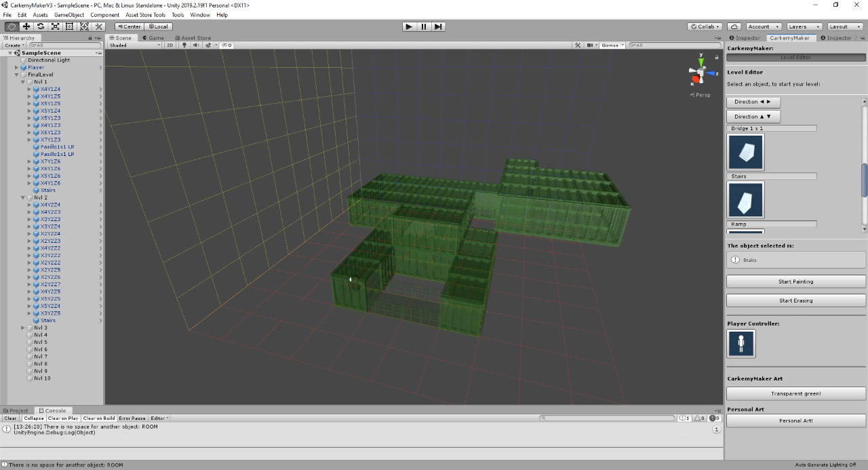Open the Account dropdown

[762, 26]
